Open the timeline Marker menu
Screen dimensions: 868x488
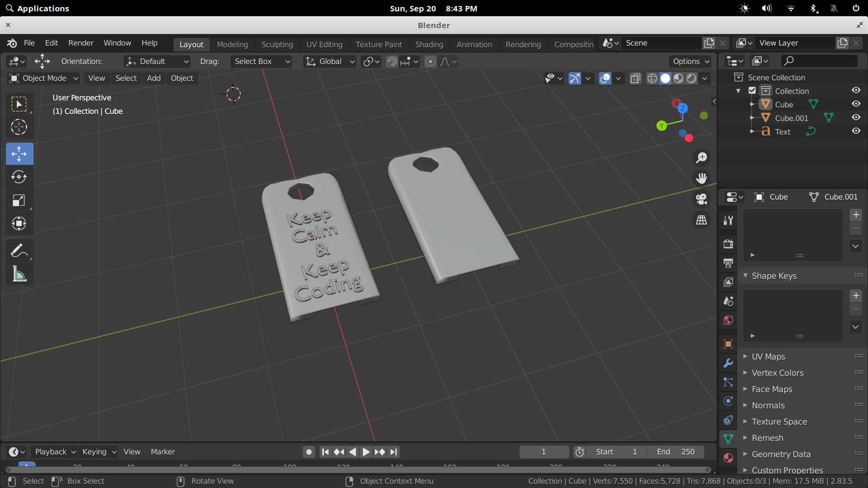(163, 452)
